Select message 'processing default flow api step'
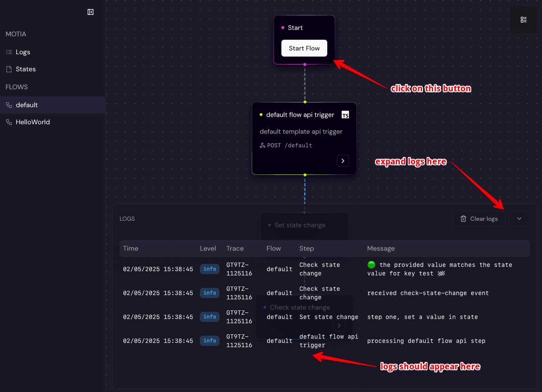 point(426,341)
